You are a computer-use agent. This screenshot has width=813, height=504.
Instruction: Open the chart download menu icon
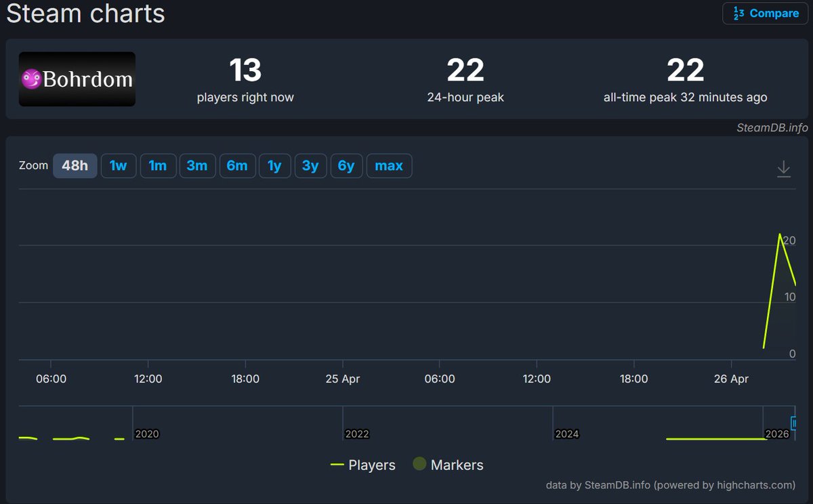(x=784, y=169)
